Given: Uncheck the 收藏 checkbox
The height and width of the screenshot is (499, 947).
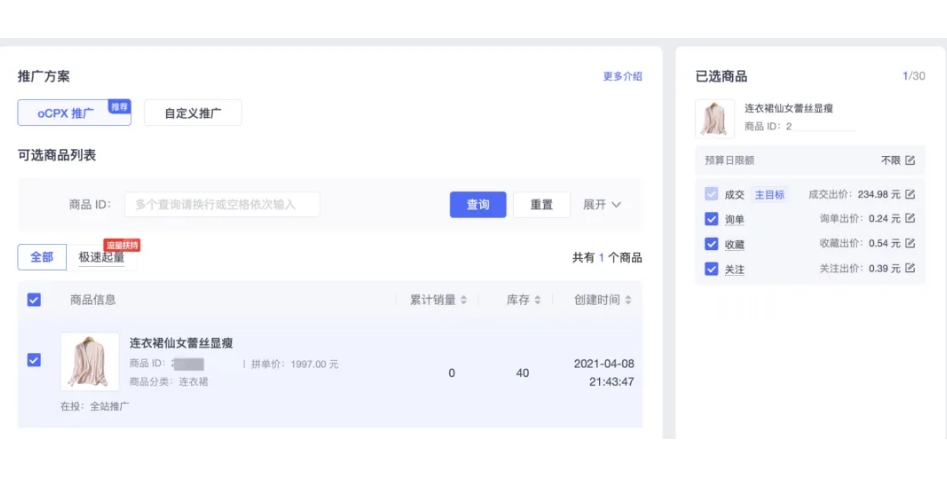Looking at the screenshot, I should [711, 243].
